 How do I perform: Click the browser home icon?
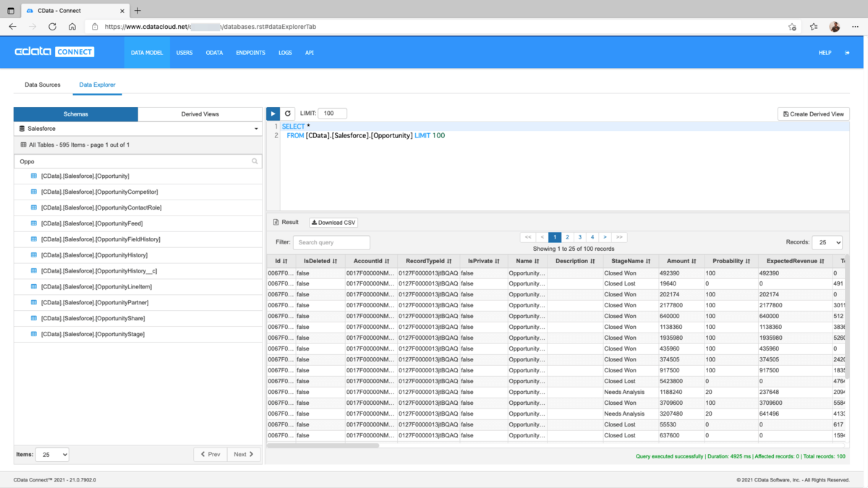click(72, 27)
